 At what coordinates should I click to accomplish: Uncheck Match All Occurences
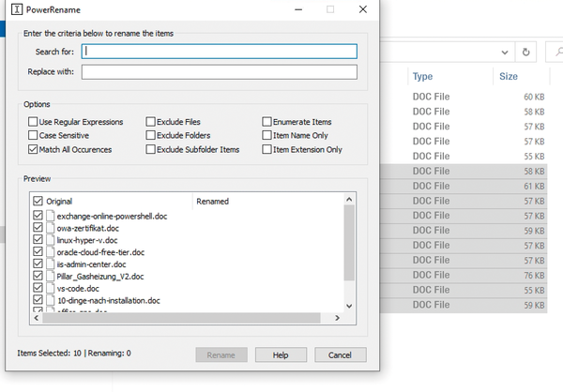pos(33,149)
